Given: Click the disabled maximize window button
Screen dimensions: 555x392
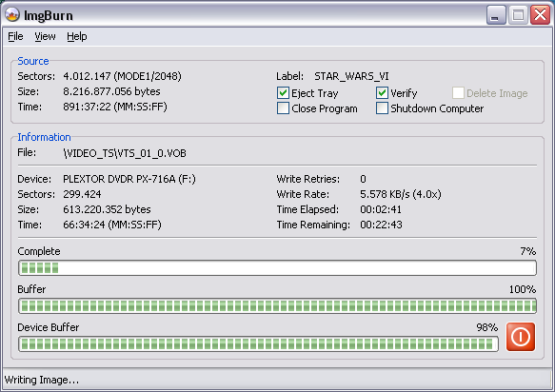Looking at the screenshot, I should tap(518, 15).
